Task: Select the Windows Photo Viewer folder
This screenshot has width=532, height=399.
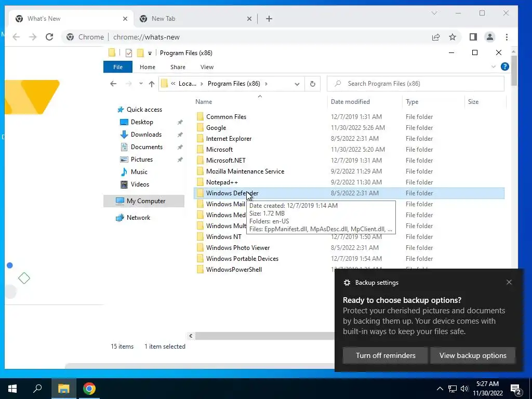Action: 238,248
